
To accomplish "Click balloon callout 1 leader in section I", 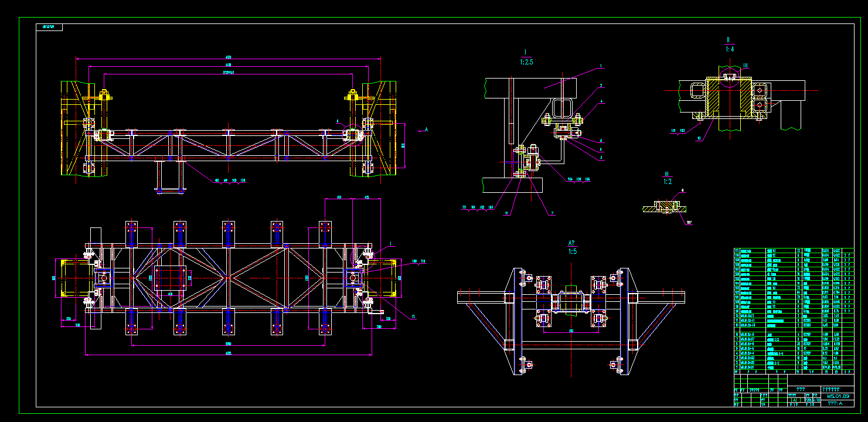I will coord(600,66).
